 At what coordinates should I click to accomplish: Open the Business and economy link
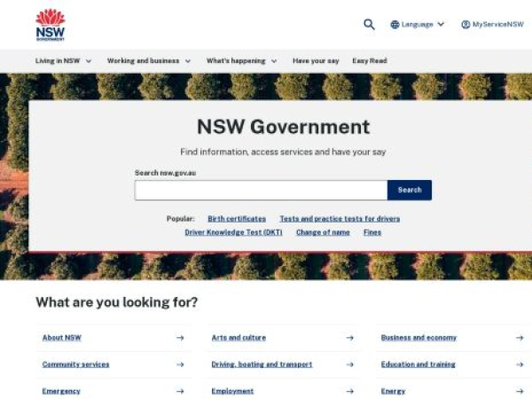pos(419,338)
